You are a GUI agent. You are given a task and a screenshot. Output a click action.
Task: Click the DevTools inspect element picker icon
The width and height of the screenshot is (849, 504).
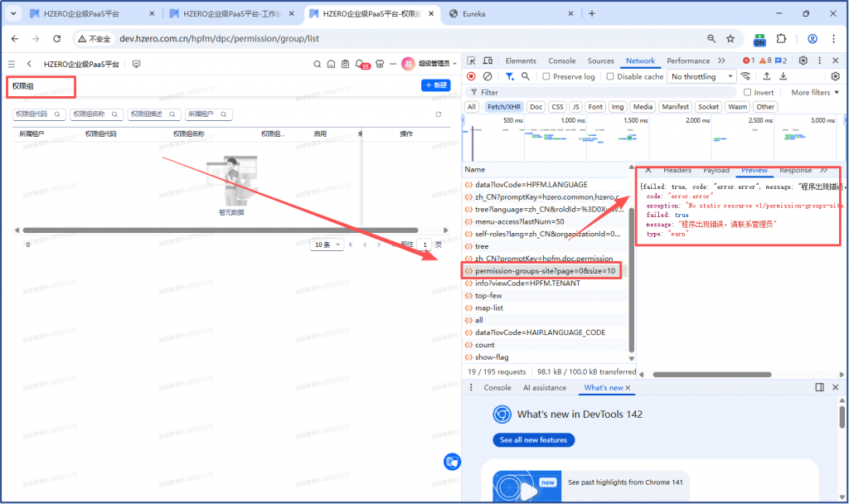(471, 61)
